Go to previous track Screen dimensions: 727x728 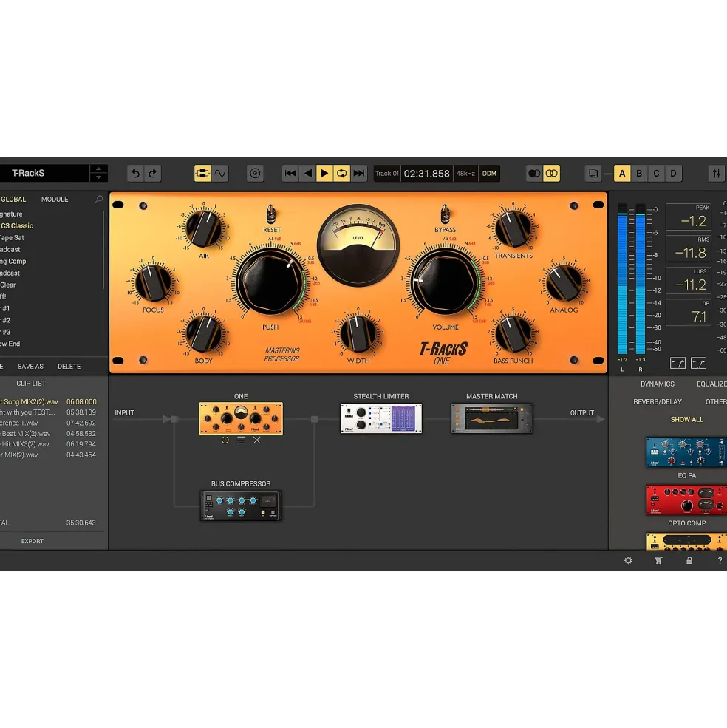307,174
